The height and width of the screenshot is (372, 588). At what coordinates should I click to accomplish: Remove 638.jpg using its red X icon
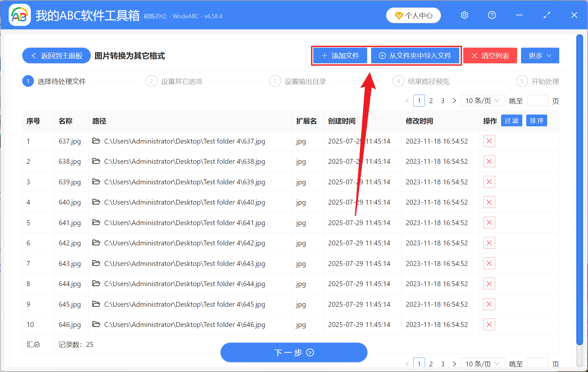pos(489,161)
